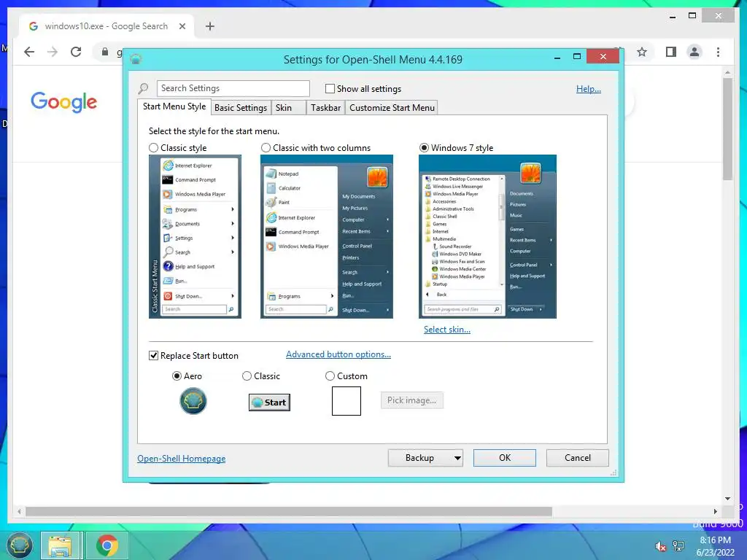Click the Classic Start button image

pos(270,402)
